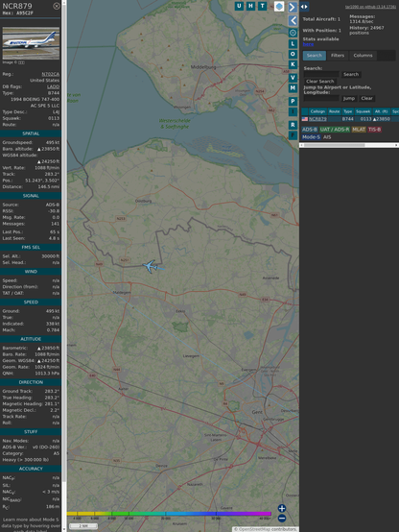Toggle the P map button
The width and height of the screenshot is (399, 532).
tap(293, 101)
